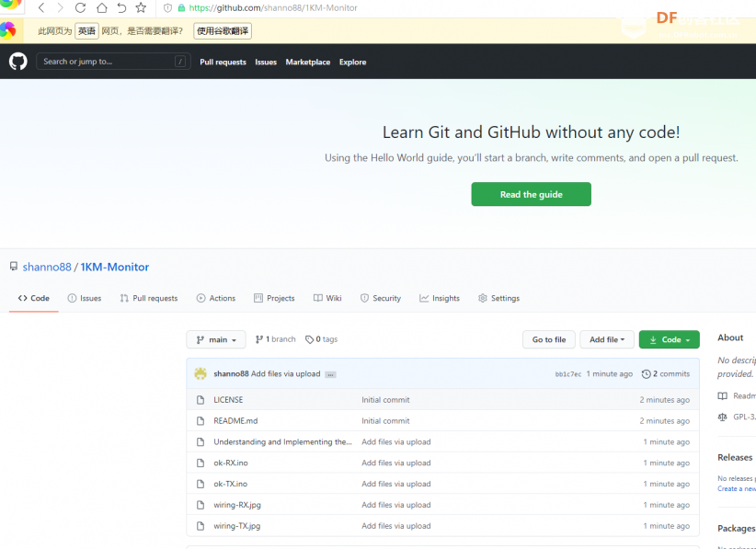Click the Read the guide button

[531, 194]
